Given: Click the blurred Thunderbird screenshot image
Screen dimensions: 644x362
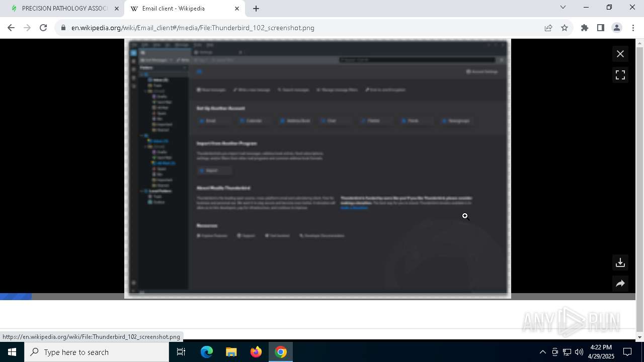Looking at the screenshot, I should pos(317,168).
